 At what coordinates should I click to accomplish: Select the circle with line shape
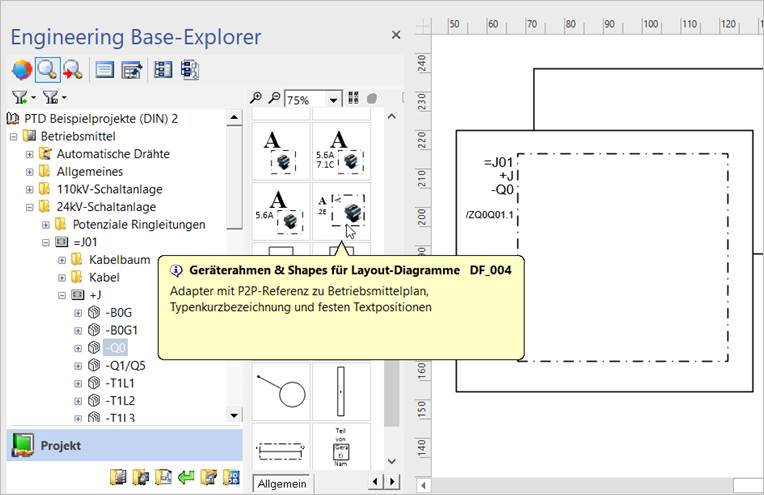pyautogui.click(x=281, y=392)
